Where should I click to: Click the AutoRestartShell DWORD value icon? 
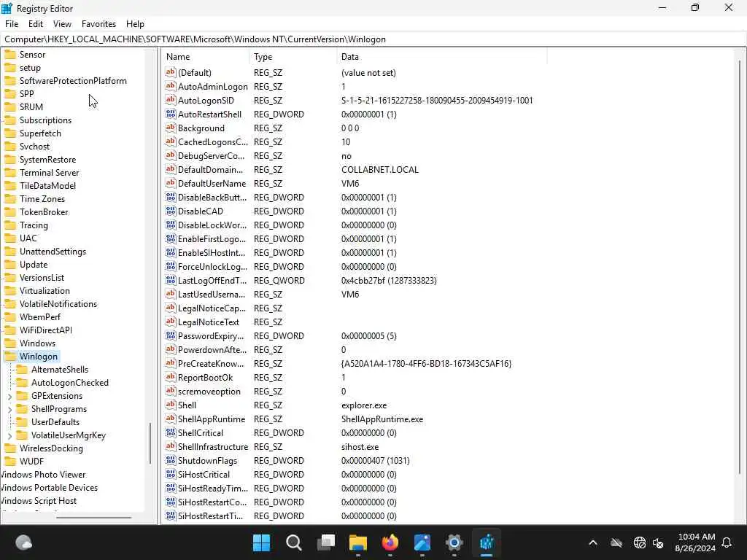point(170,114)
